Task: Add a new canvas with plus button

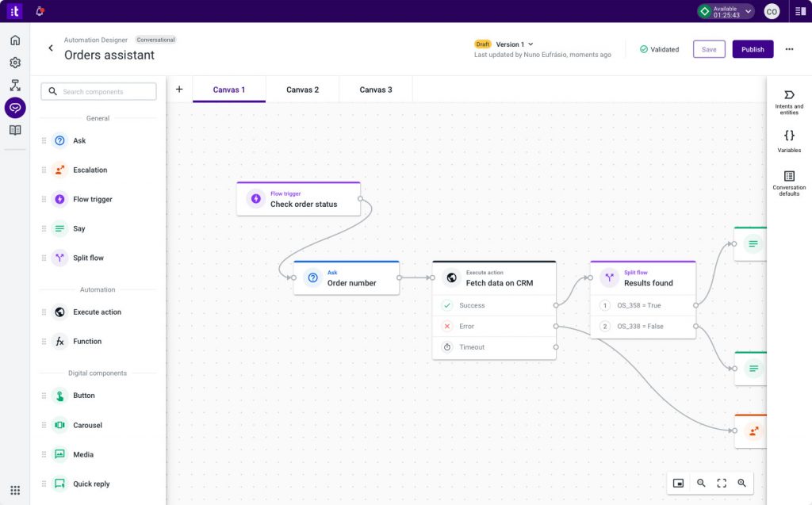Action: 179,90
